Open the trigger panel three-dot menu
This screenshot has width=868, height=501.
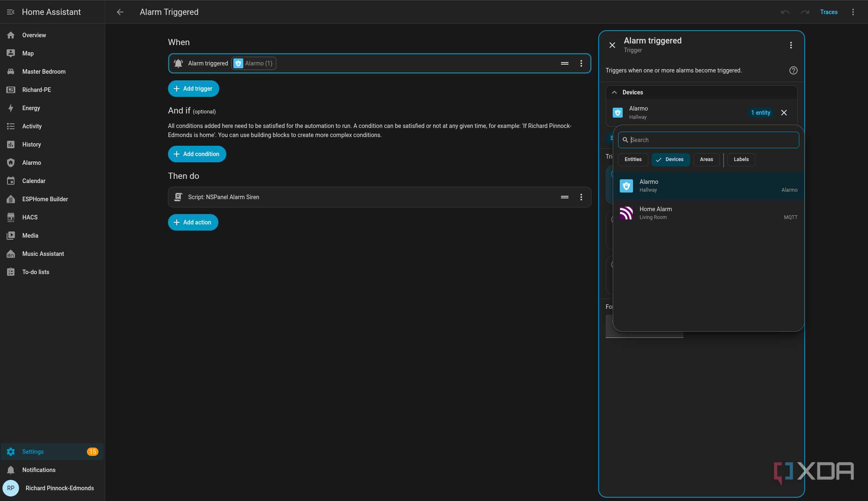tap(791, 45)
